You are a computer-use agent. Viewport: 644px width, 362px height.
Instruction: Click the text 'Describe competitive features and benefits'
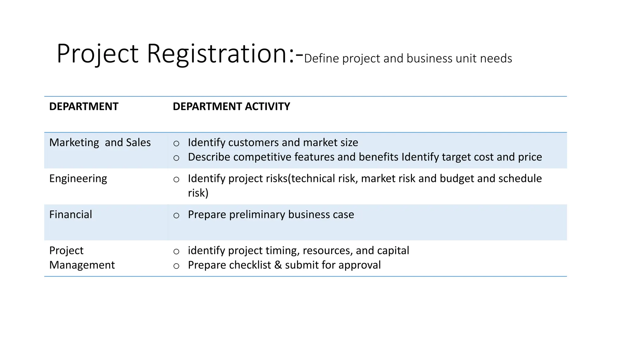click(x=292, y=157)
